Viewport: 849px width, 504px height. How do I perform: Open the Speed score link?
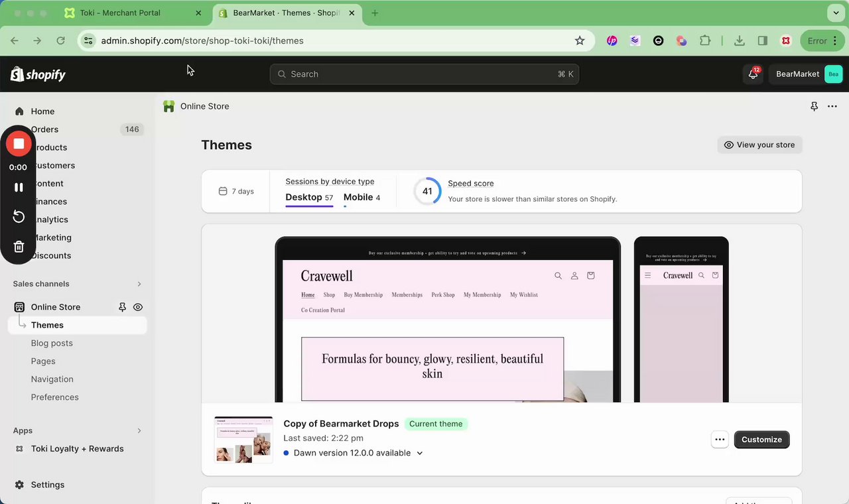(x=470, y=183)
